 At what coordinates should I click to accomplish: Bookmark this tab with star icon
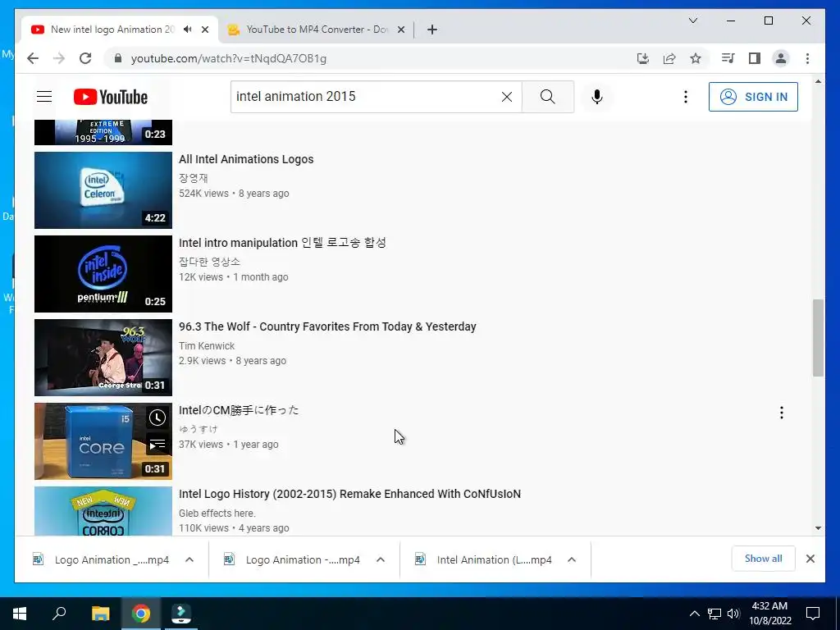pos(696,58)
